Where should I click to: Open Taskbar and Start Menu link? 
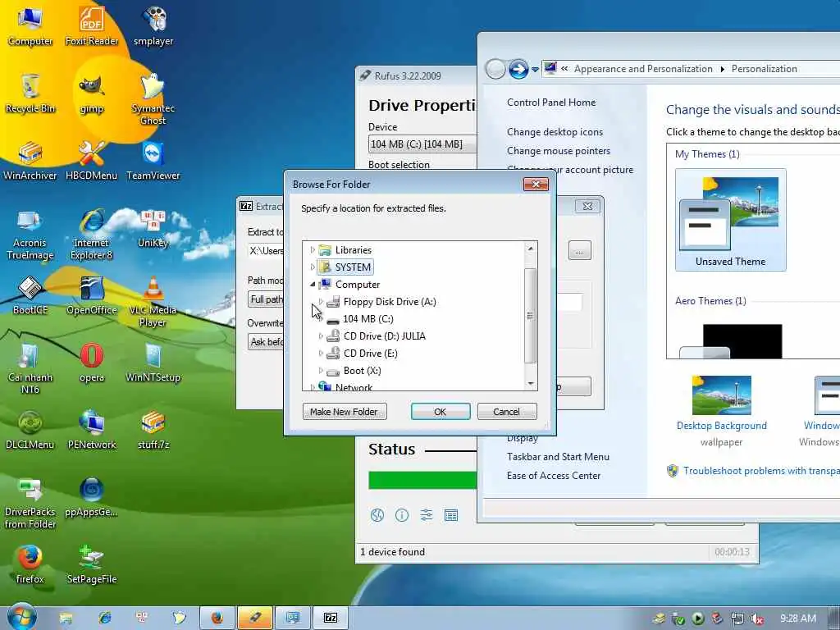pyautogui.click(x=558, y=456)
